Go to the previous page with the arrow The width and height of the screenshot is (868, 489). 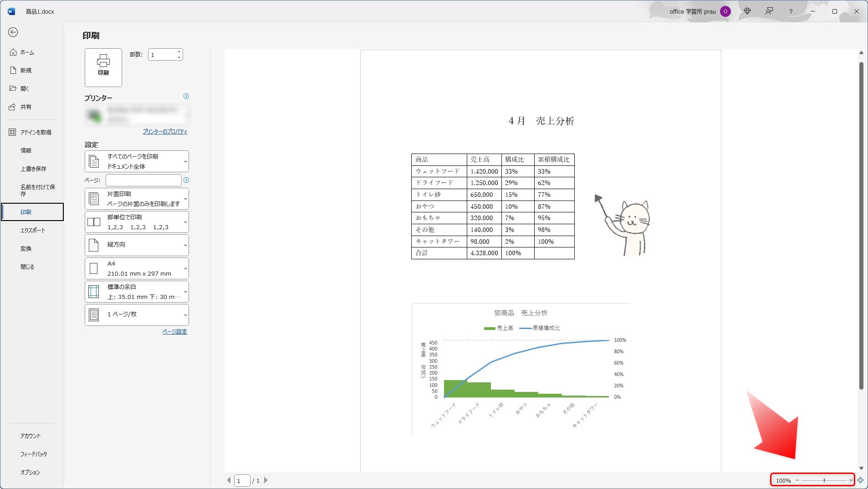(229, 480)
